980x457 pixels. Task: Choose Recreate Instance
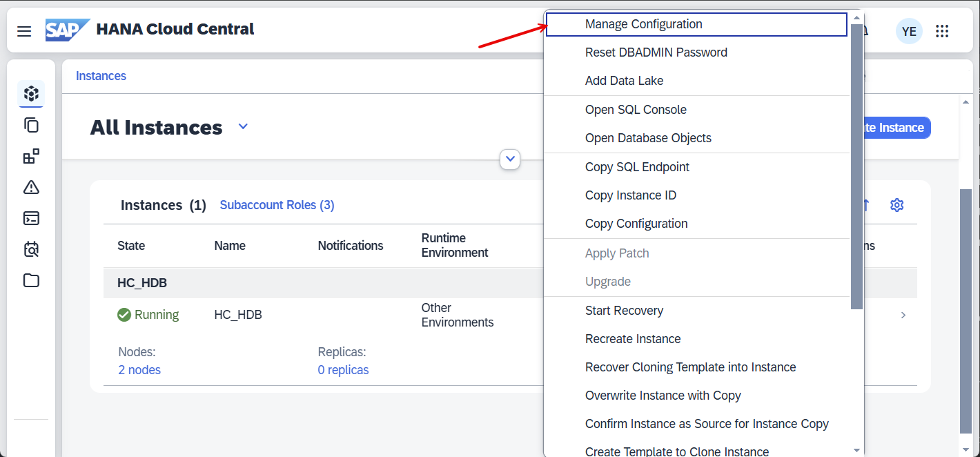pos(696,339)
